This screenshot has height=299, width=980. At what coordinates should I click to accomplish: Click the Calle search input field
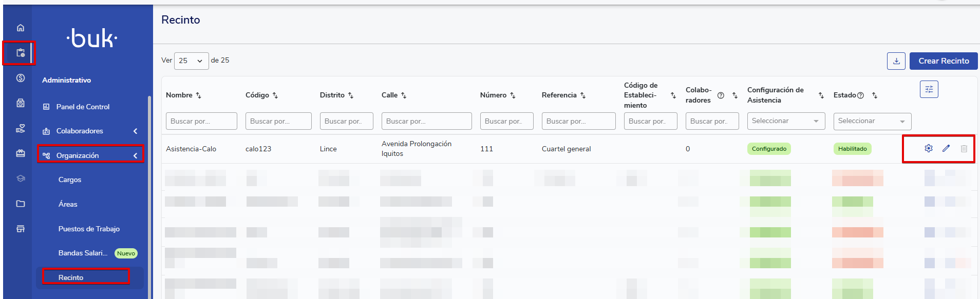tap(426, 121)
